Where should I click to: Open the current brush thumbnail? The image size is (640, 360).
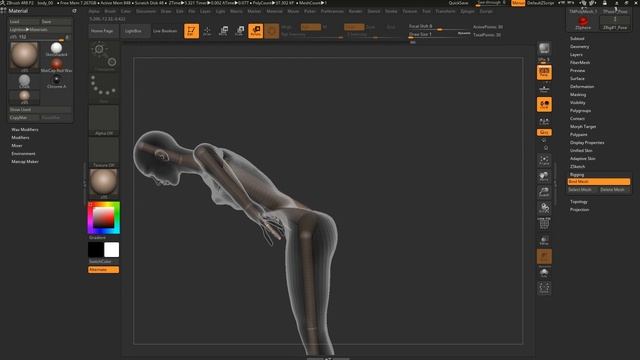(104, 56)
